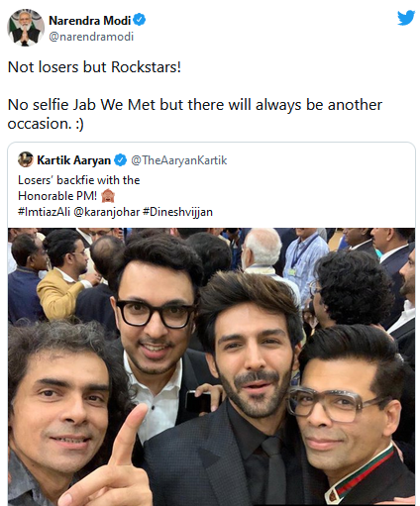Click the 'Not losers but Rockstars!' text

point(94,67)
